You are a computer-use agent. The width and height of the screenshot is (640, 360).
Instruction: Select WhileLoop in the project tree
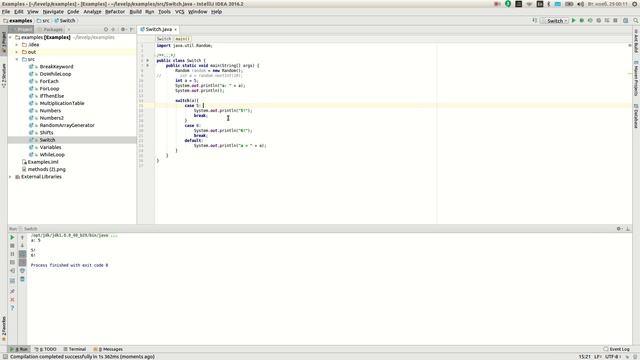(52, 155)
